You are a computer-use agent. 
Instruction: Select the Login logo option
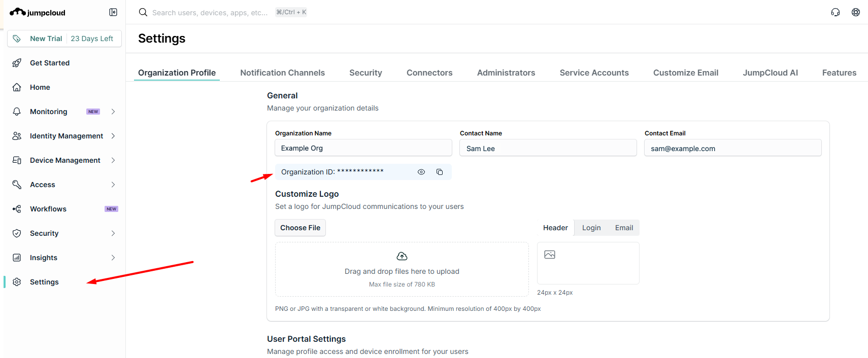[x=591, y=228]
